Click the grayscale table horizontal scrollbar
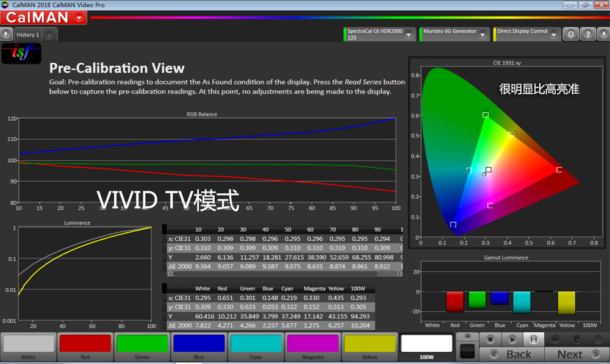Viewport: 610px width, 364px height. (285, 274)
